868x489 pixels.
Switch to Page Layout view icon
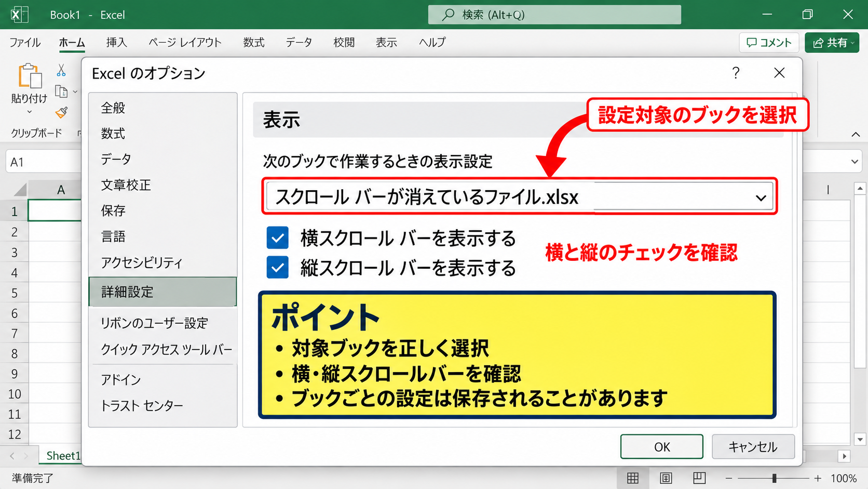click(x=666, y=478)
